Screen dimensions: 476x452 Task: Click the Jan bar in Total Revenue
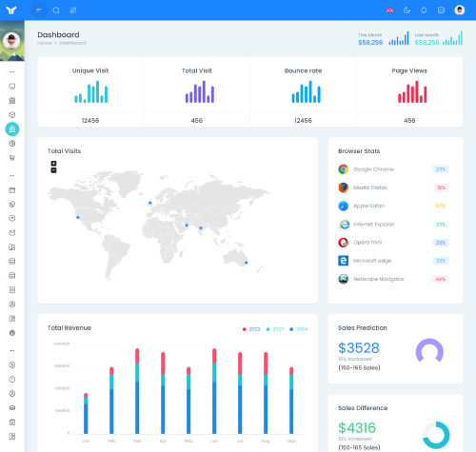coord(86,413)
